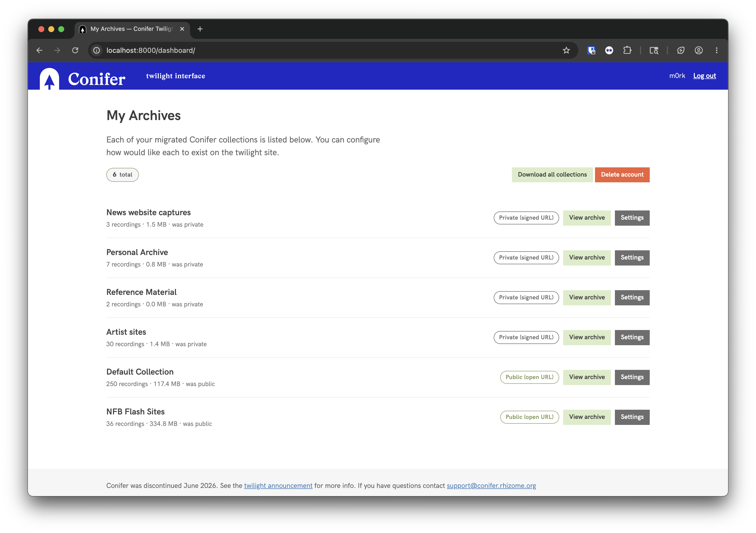
Task: View archive for Default Collection
Action: point(587,377)
